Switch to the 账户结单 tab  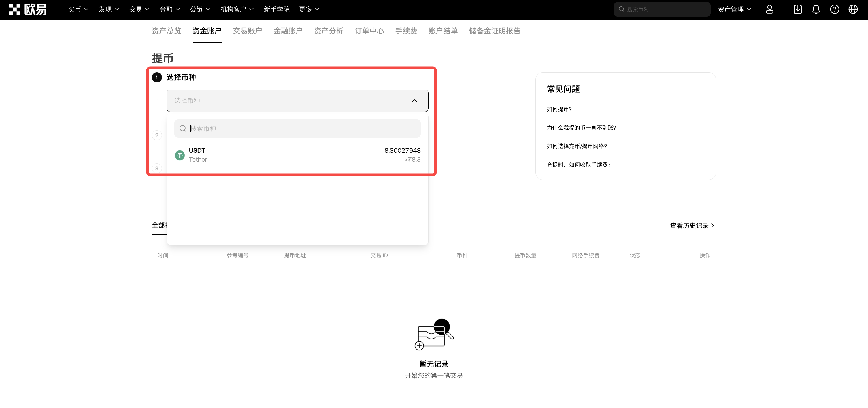pos(443,31)
